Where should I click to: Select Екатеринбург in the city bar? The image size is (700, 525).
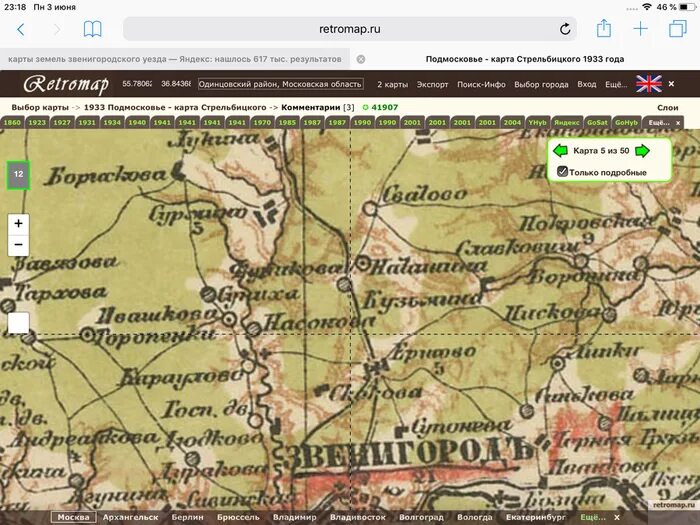(536, 517)
